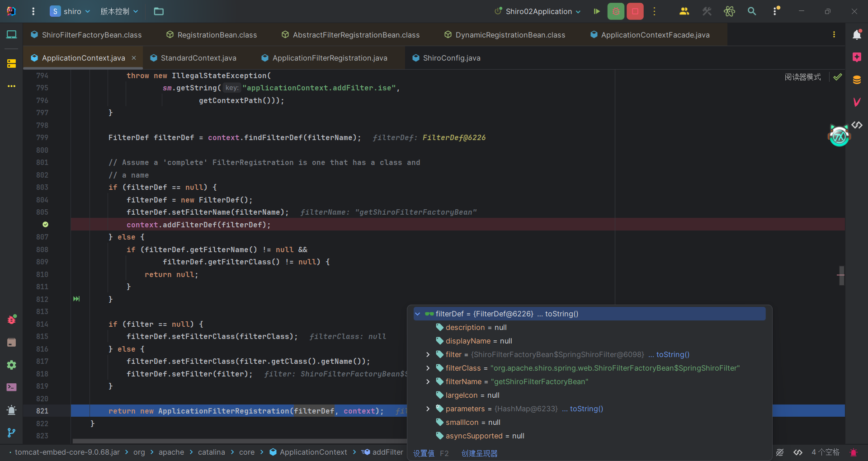
Task: Select the asyncSupported = null row
Action: [x=590, y=436]
